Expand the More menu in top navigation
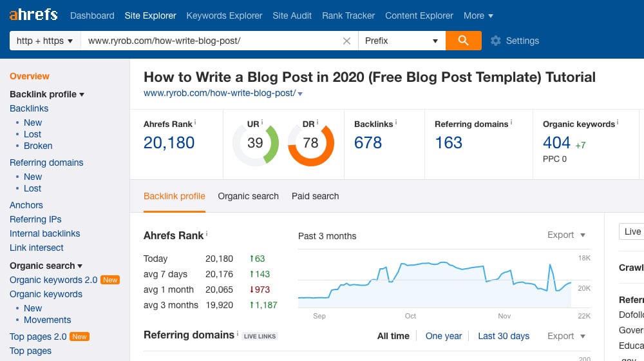 [478, 15]
